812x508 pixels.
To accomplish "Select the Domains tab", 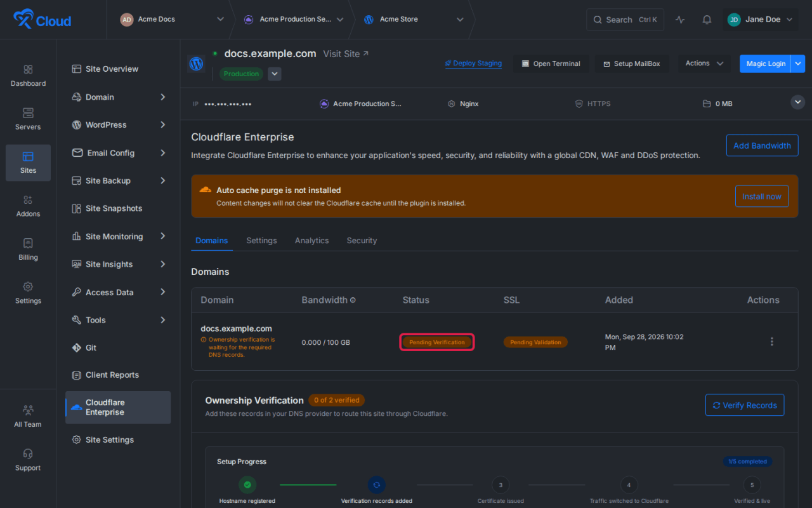I will [x=212, y=241].
